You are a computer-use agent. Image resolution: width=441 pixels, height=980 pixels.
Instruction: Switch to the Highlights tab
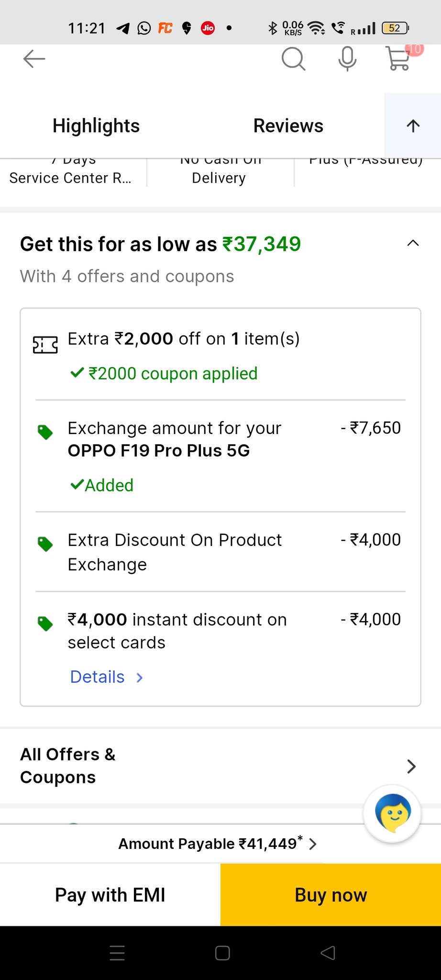point(96,126)
